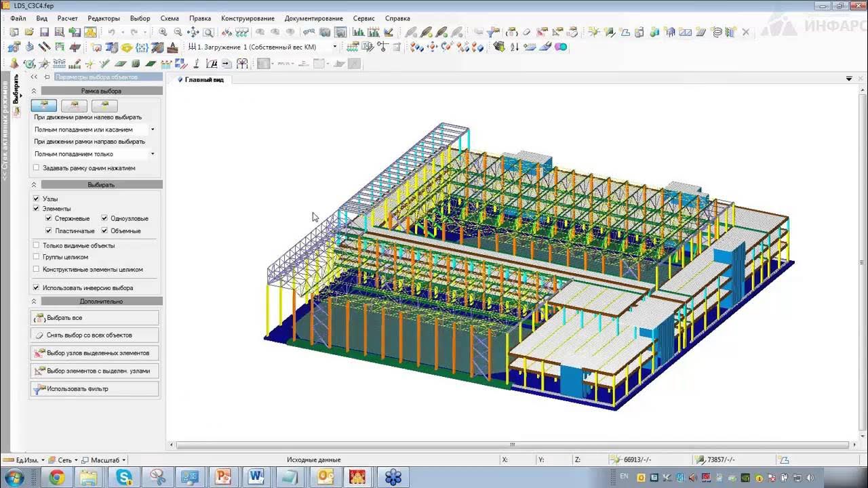Enable Конструктивные элементы целиком checkbox
The height and width of the screenshot is (488, 868).
click(37, 269)
